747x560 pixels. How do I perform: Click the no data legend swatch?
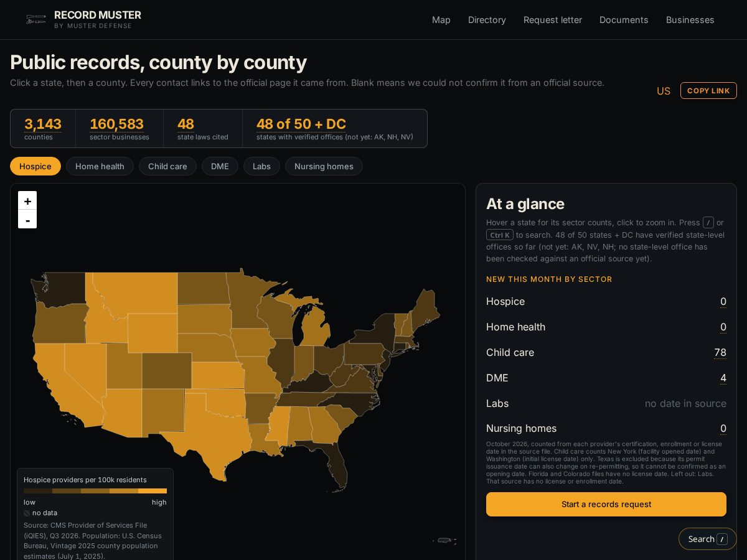[x=27, y=513]
